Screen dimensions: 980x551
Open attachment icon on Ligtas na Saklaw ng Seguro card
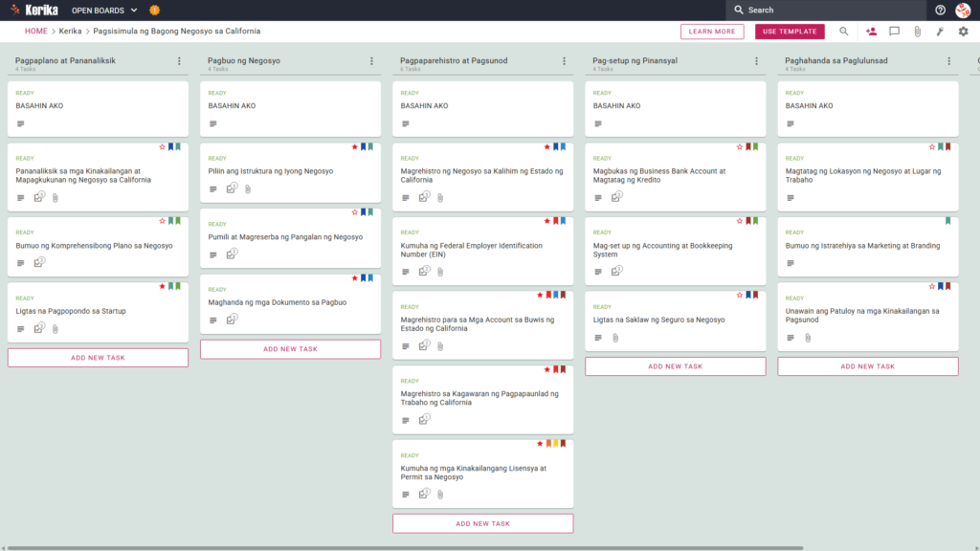615,338
